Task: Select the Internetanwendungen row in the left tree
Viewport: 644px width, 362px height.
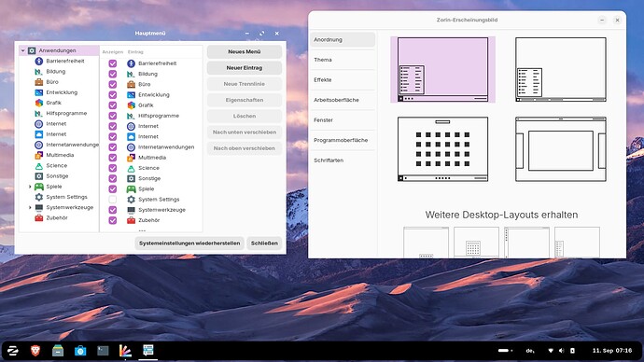Action: [x=59, y=145]
